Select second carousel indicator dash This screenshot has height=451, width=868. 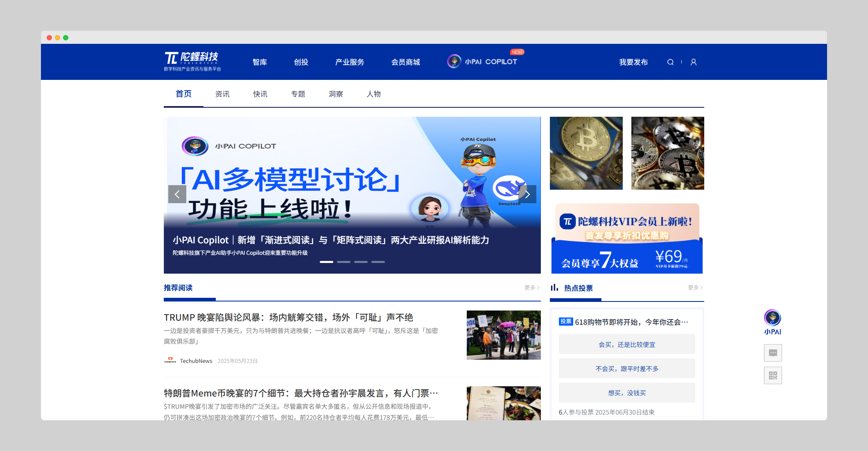pos(344,262)
